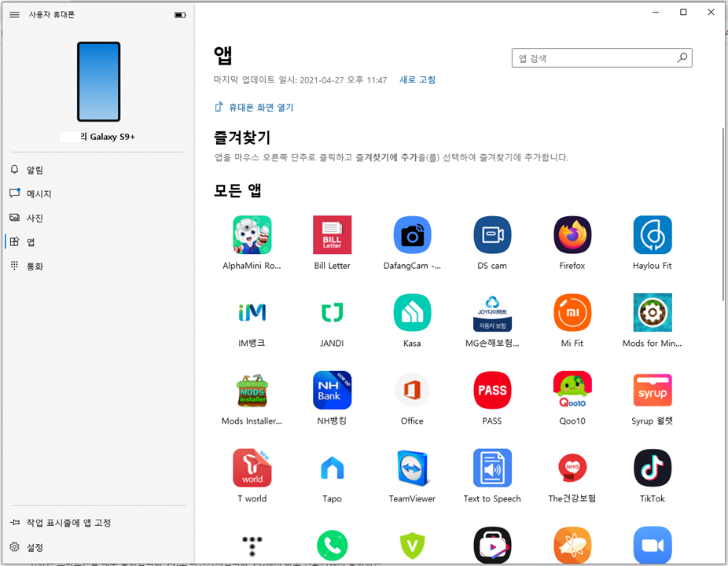Launch the TikTok app
Viewport: 728px width, 566px height.
653,468
